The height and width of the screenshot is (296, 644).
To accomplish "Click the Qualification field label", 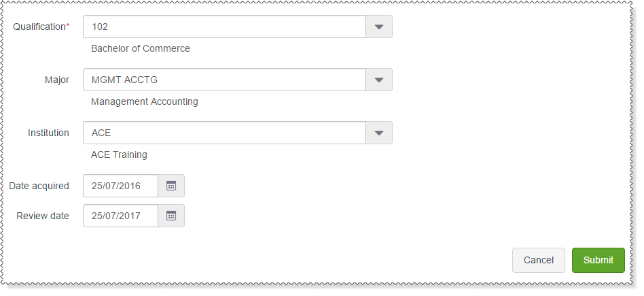I will point(41,27).
